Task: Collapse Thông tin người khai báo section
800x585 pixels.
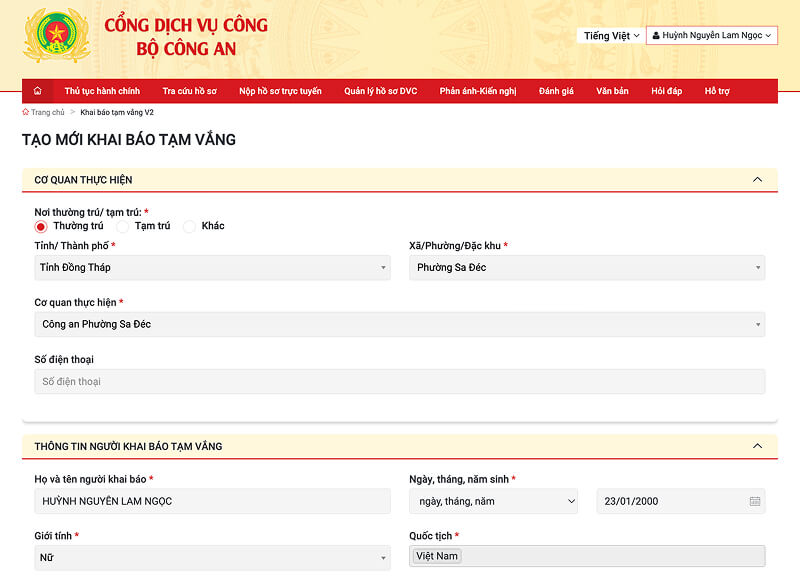Action: (757, 446)
